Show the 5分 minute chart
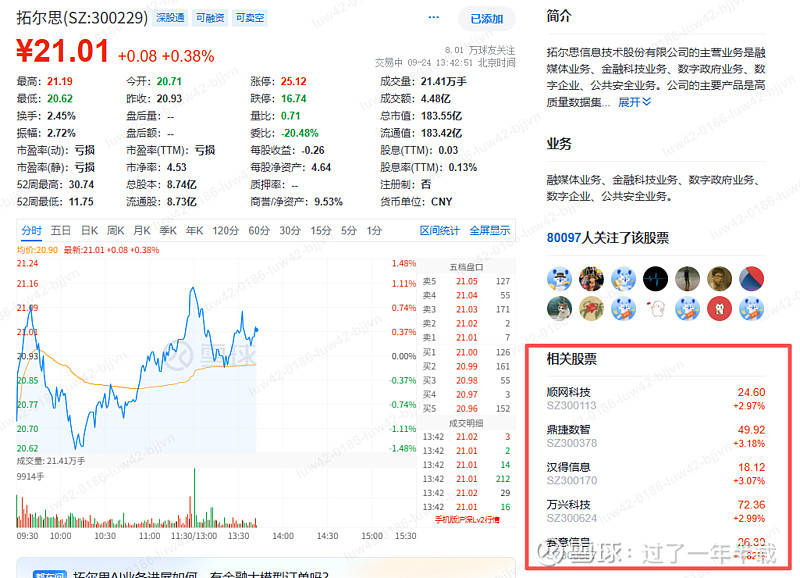This screenshot has height=578, width=800. tap(349, 231)
